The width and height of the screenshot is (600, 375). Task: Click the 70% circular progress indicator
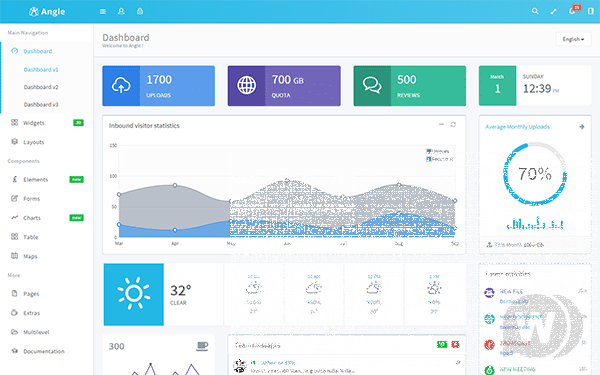point(535,174)
